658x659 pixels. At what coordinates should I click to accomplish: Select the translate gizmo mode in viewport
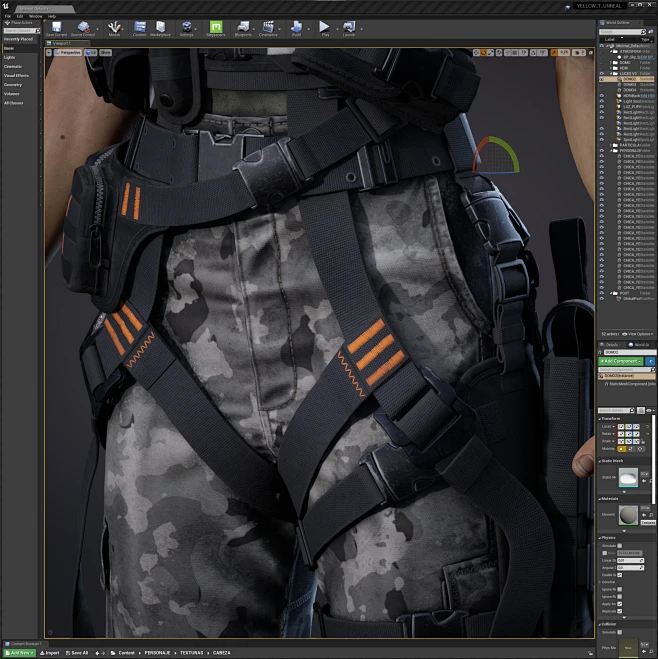(476, 53)
